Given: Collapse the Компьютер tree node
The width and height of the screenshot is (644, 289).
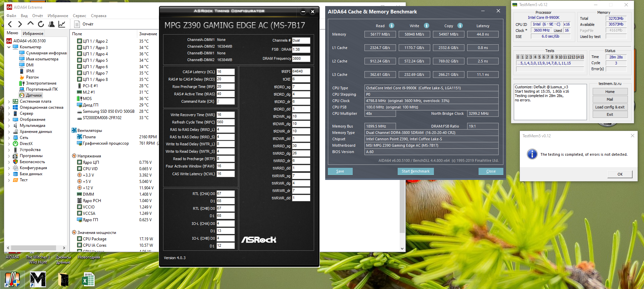Looking at the screenshot, I should tap(9, 47).
